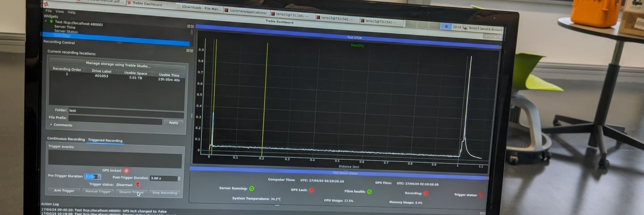The height and width of the screenshot is (215, 644).
Task: Switch to Continuous Recording tab
Action: [66, 139]
